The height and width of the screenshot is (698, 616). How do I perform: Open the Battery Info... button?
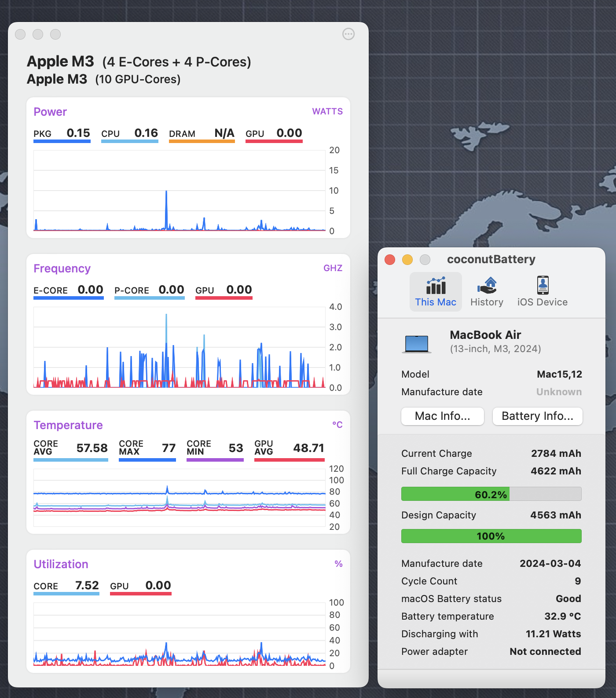tap(537, 416)
